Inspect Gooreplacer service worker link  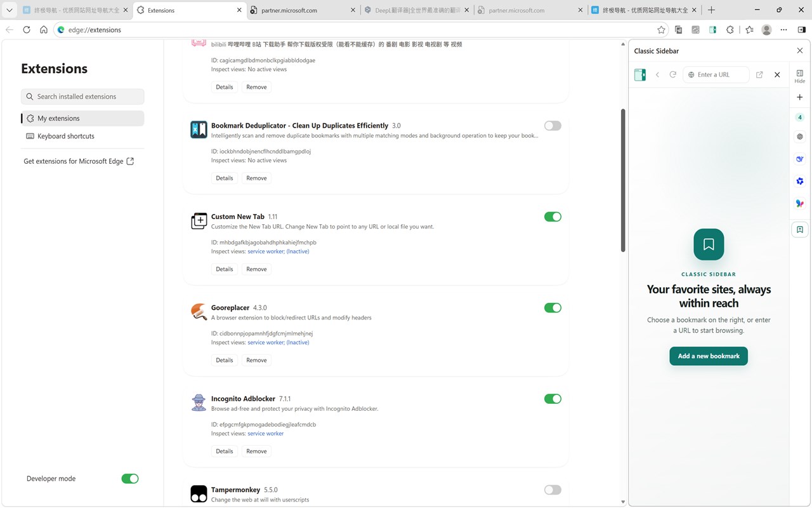tap(278, 342)
